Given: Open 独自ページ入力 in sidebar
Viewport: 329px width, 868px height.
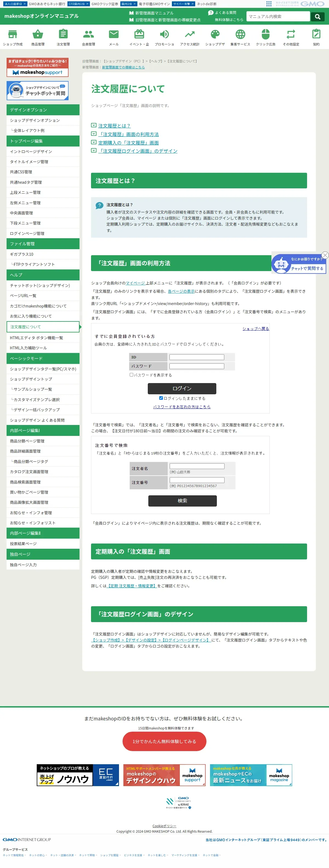Looking at the screenshot, I should click(43, 565).
